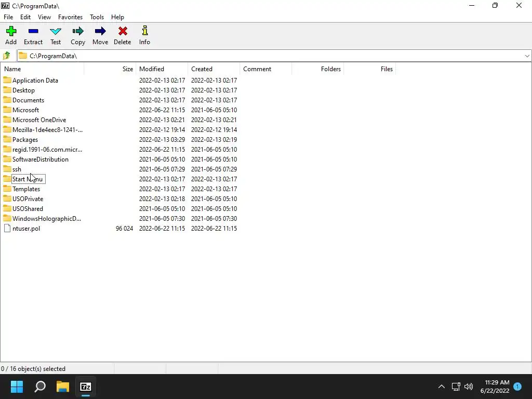This screenshot has width=532, height=399.
Task: Select the Packages folder icon
Action: click(x=7, y=139)
